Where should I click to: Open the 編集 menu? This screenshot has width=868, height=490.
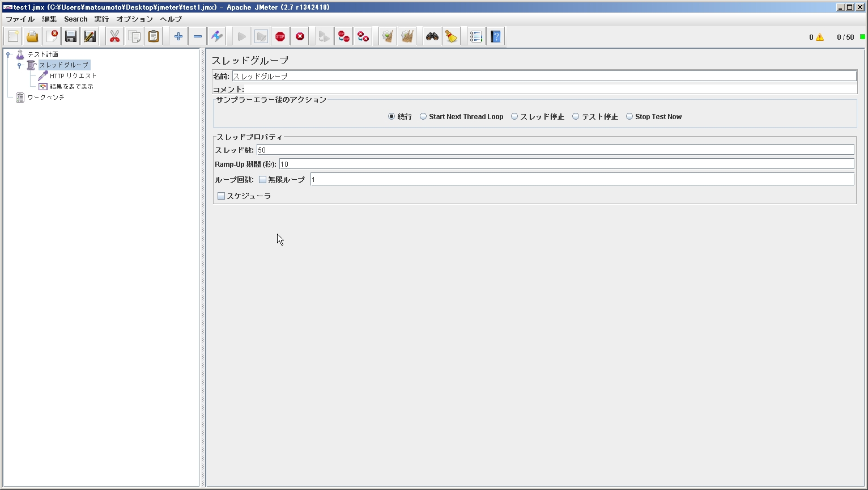pos(49,19)
